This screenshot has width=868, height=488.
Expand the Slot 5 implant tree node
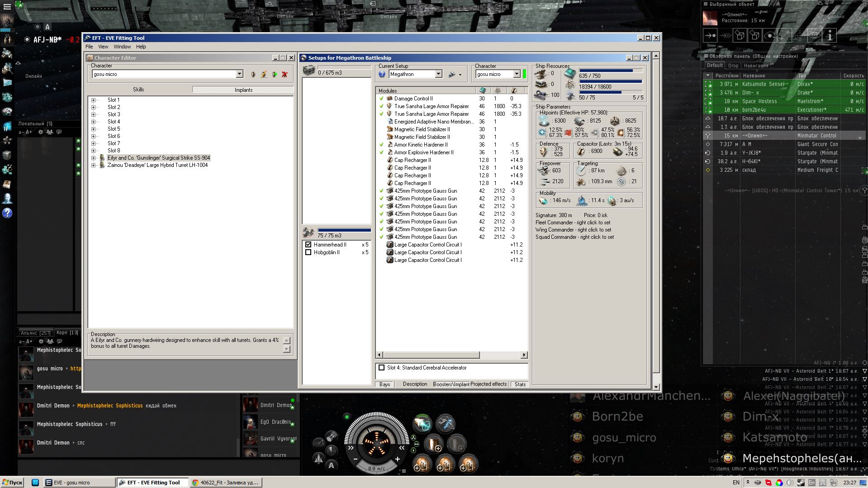[93, 129]
